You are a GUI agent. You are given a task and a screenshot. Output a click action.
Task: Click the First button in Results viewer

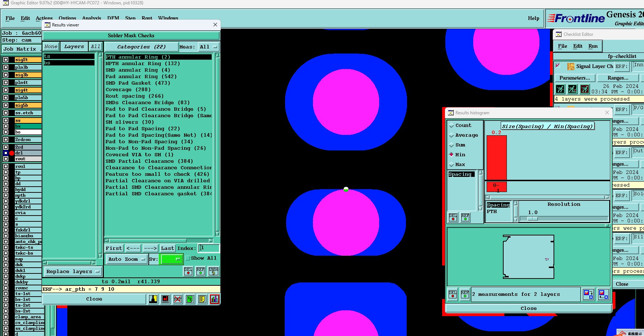[x=114, y=248]
